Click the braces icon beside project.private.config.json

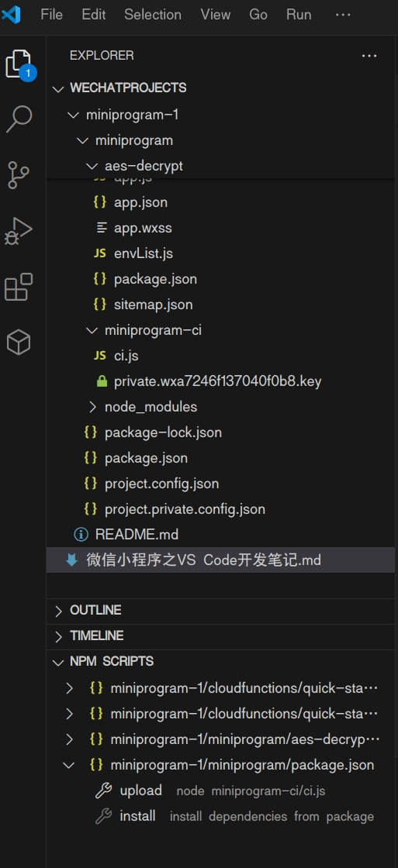click(x=90, y=508)
